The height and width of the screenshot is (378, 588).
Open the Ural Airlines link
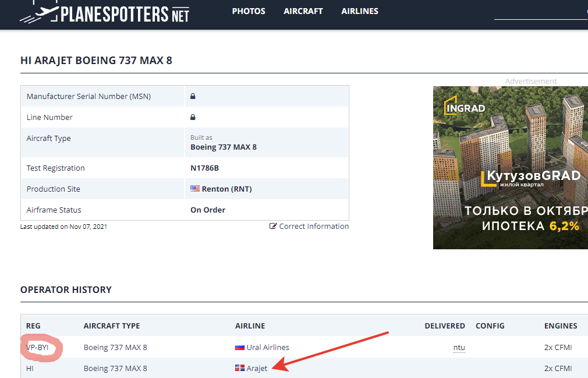pos(268,347)
